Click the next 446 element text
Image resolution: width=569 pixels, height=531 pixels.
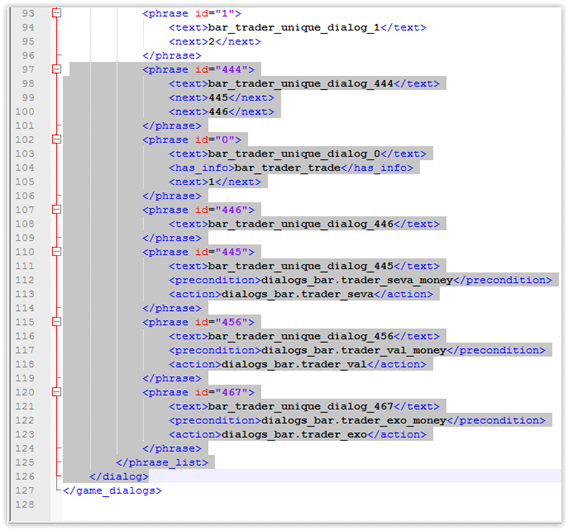221,112
